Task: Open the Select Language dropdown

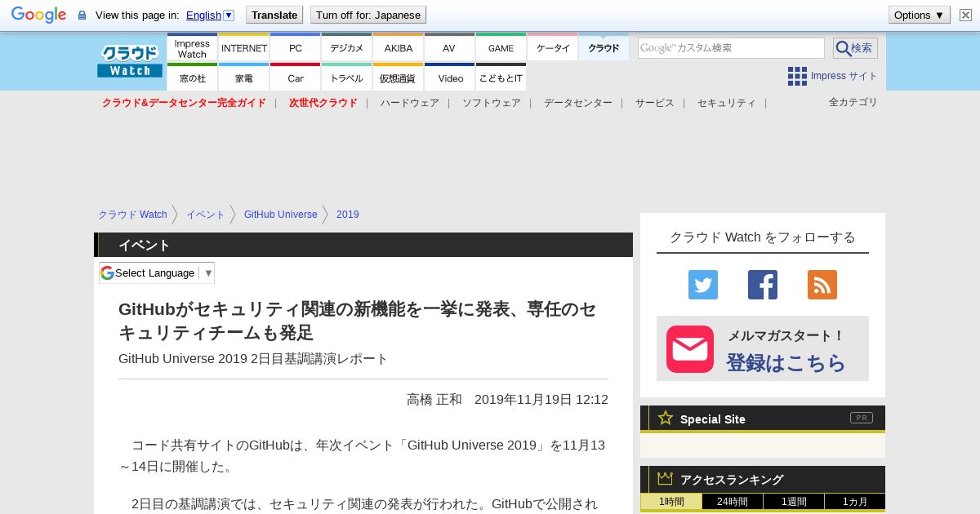Action: click(x=157, y=273)
